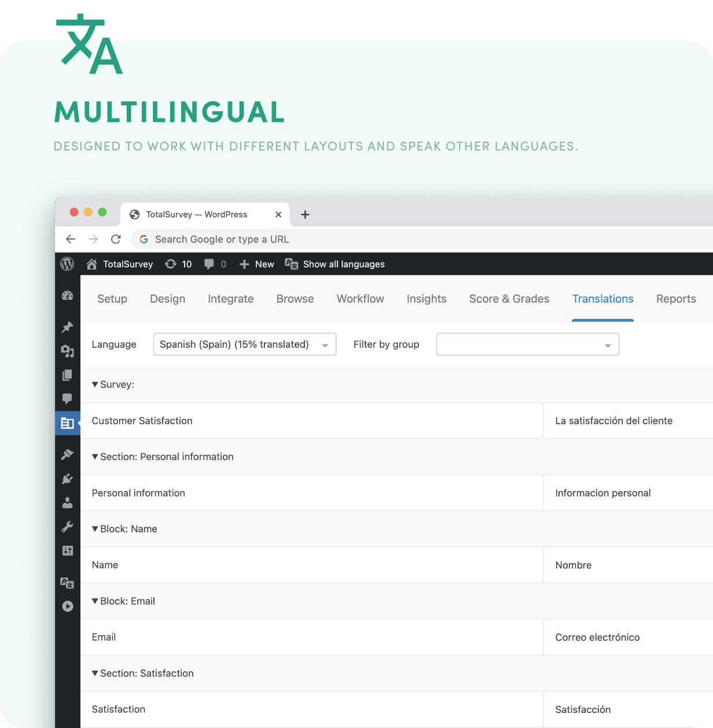Image resolution: width=713 pixels, height=728 pixels.
Task: Select the TotalSurvey — WordPress browser tab
Action: coord(205,214)
